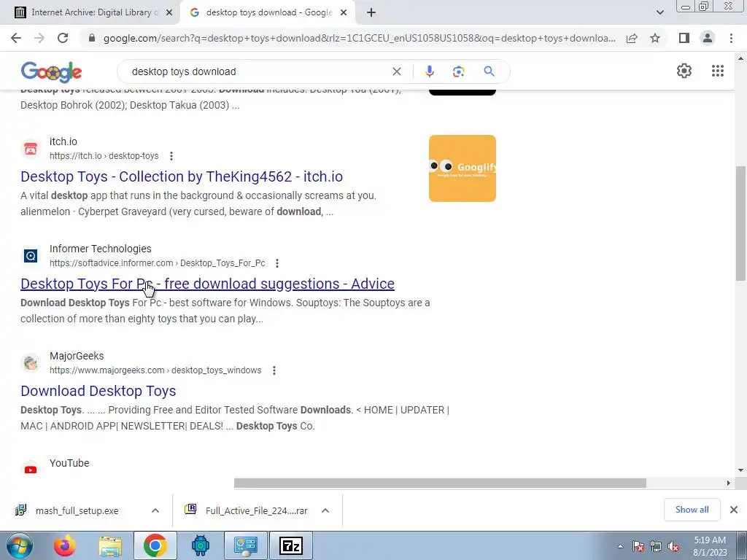747x560 pixels.
Task: Reload the Google search page
Action: tap(63, 38)
